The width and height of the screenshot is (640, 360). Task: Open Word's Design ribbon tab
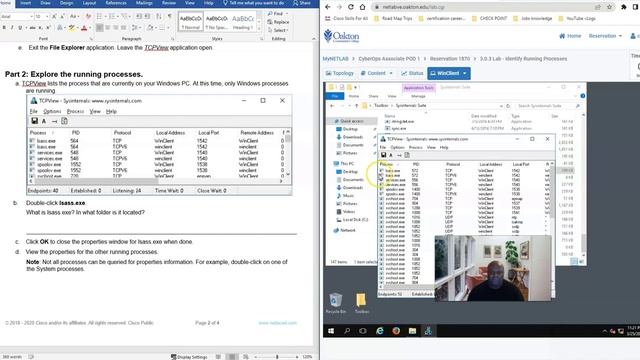point(67,3)
